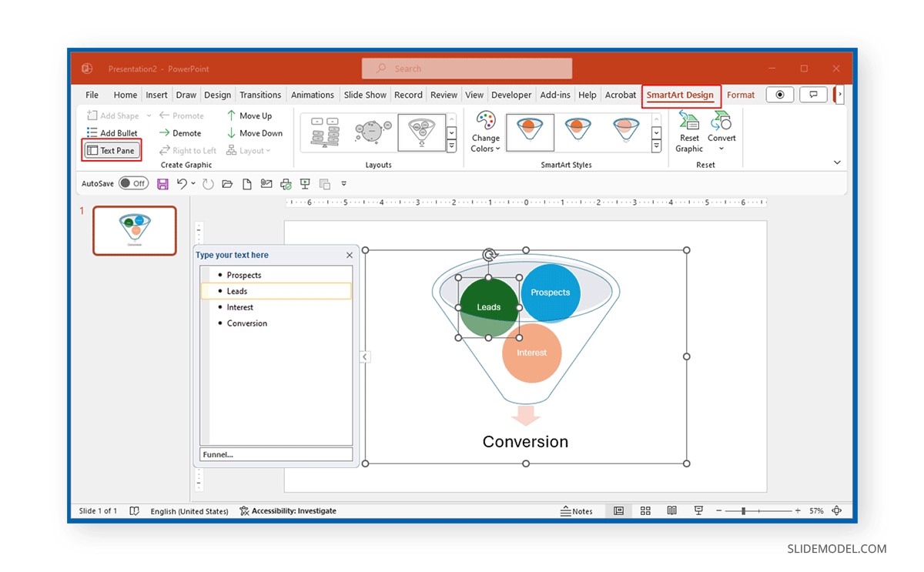This screenshot has width=924, height=572.
Task: Click the Move Up arrow button
Action: tap(249, 115)
